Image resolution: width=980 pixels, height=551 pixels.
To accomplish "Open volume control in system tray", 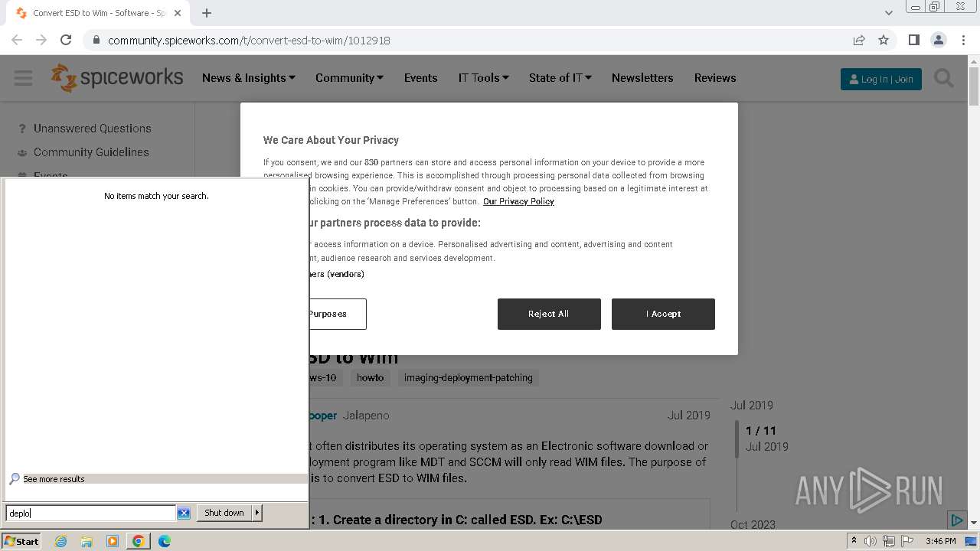I will [x=870, y=541].
